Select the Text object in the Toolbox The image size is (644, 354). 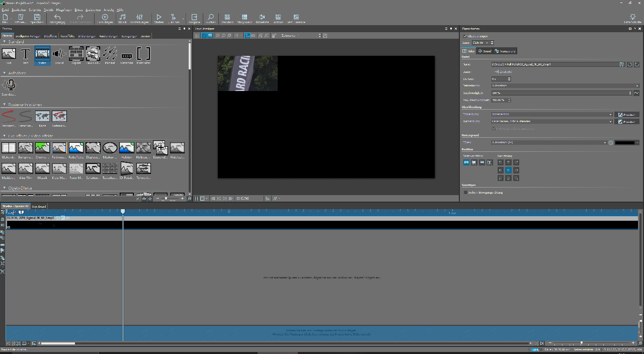tap(26, 54)
